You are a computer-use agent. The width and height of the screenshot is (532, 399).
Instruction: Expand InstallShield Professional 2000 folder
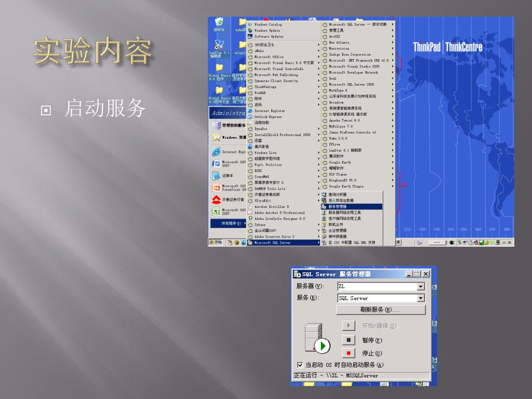click(x=284, y=135)
